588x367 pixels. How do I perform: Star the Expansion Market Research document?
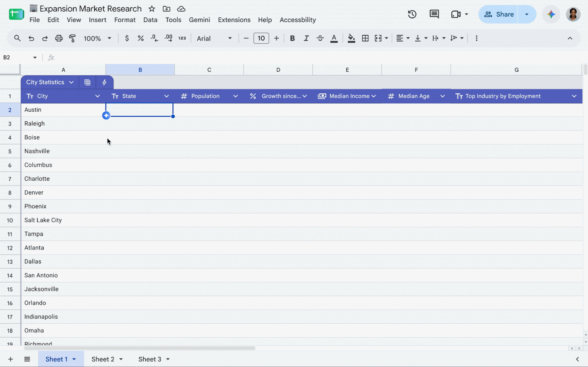pos(152,8)
